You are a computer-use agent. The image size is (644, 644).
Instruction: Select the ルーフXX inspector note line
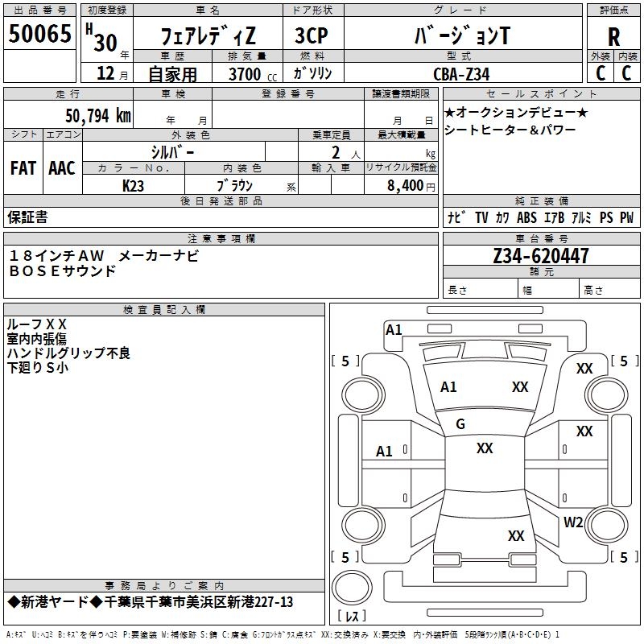(36, 324)
